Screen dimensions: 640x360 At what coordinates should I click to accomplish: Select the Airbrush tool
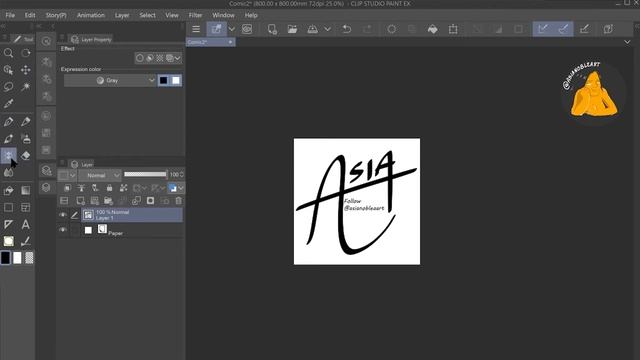26,138
